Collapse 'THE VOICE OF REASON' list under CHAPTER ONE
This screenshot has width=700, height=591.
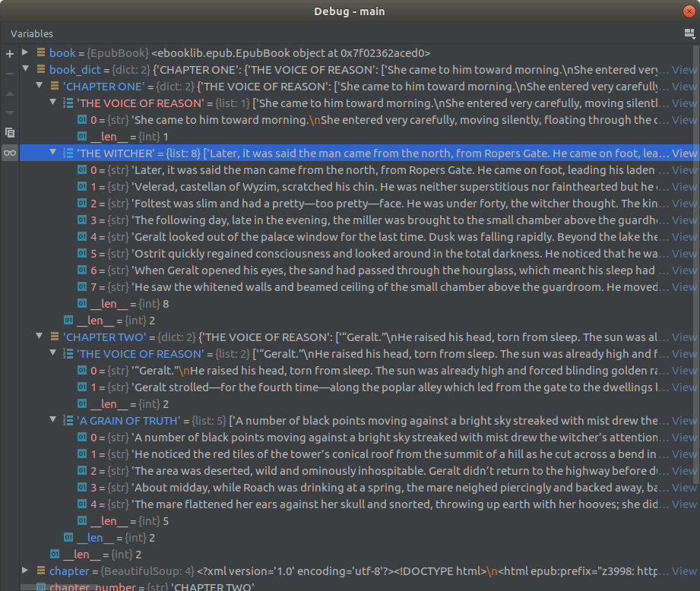[52, 102]
